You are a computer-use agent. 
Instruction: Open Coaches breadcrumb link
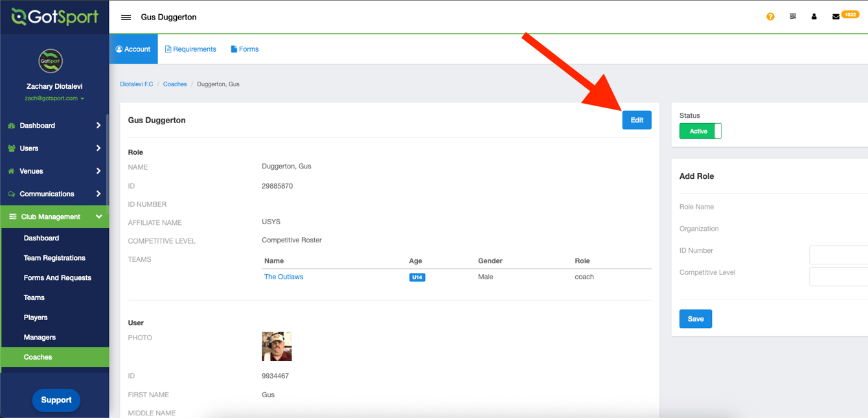tap(175, 84)
